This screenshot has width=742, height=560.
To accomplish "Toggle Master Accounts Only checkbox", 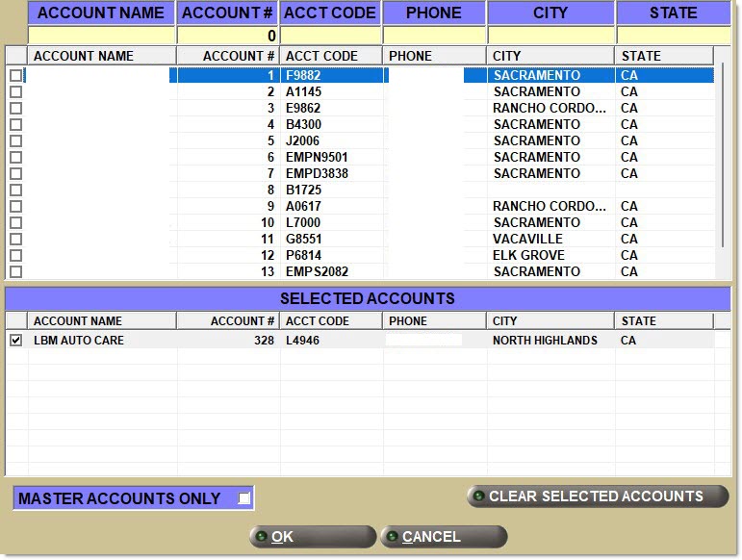I will 244,498.
